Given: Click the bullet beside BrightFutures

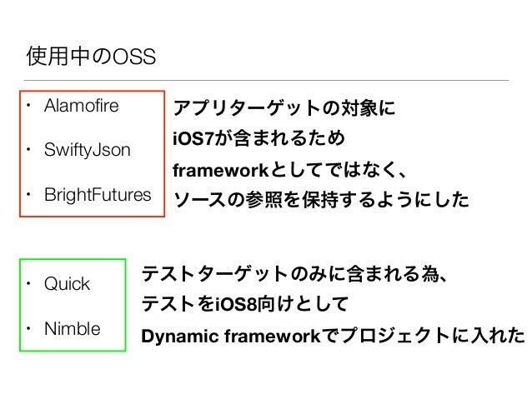Looking at the screenshot, I should coord(29,194).
